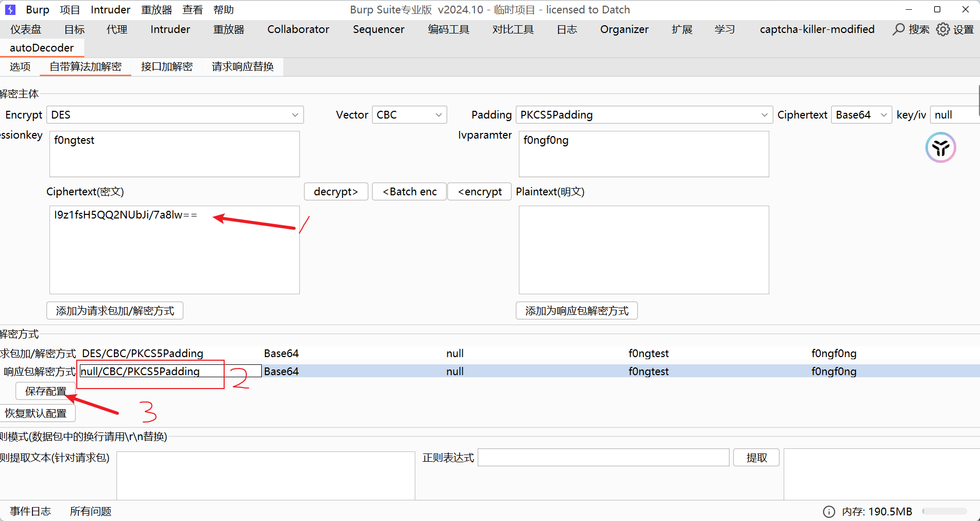This screenshot has width=980, height=521.
Task: Click the memory info circle icon
Action: click(829, 511)
